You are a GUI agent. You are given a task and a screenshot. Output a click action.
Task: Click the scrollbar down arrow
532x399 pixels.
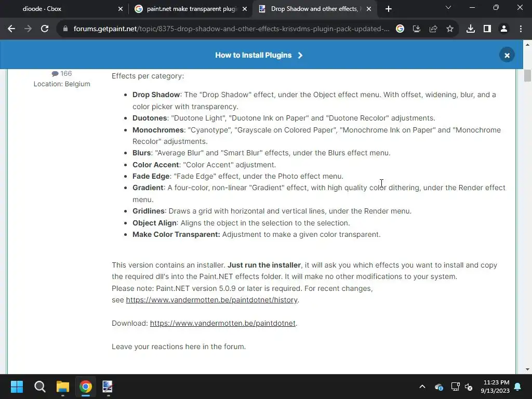click(x=527, y=369)
